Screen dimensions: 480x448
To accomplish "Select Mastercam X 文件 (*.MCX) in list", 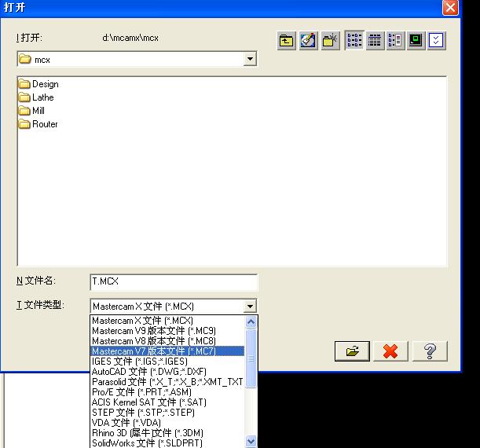I will point(167,321).
